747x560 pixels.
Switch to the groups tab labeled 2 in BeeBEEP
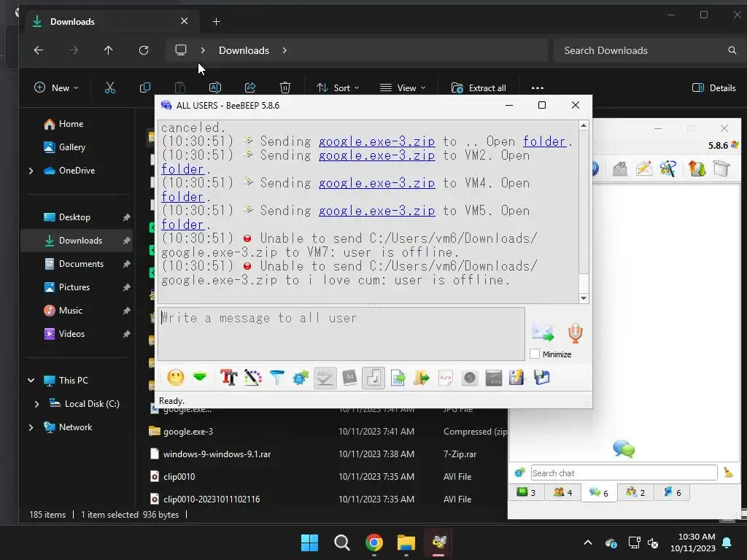[x=635, y=492]
